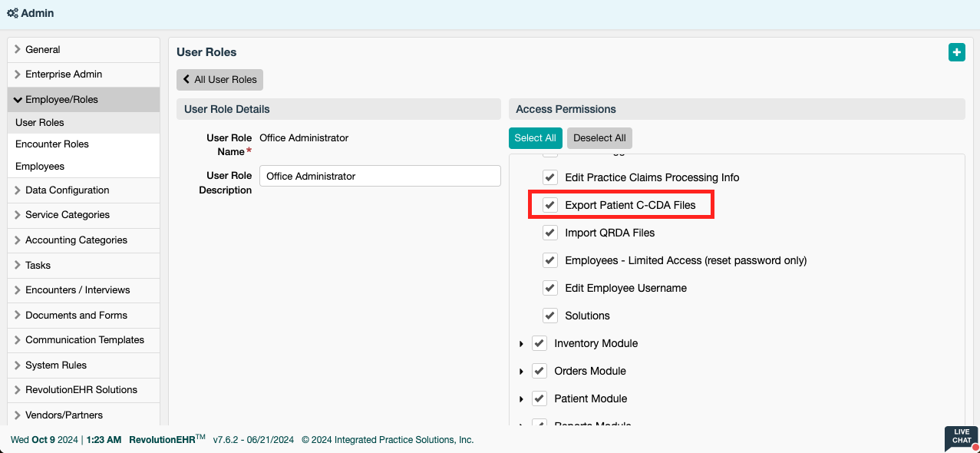Toggle the Solutions permission checkbox
This screenshot has height=453, width=980.
pyautogui.click(x=550, y=316)
